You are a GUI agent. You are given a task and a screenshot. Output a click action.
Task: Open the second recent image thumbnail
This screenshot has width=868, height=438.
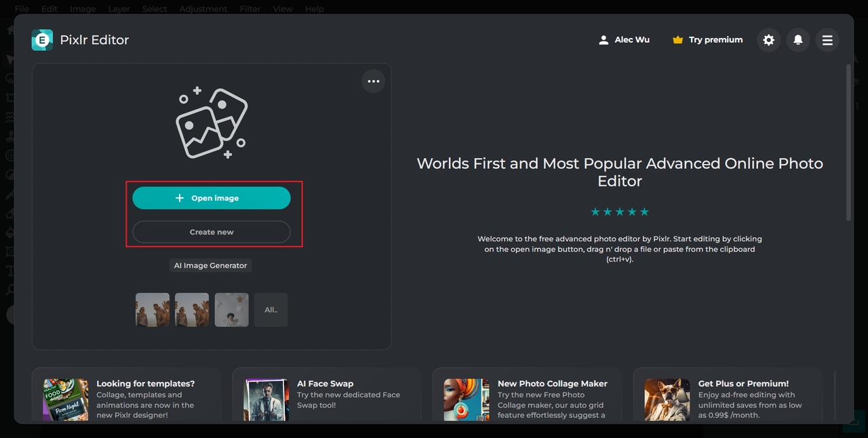[192, 310]
